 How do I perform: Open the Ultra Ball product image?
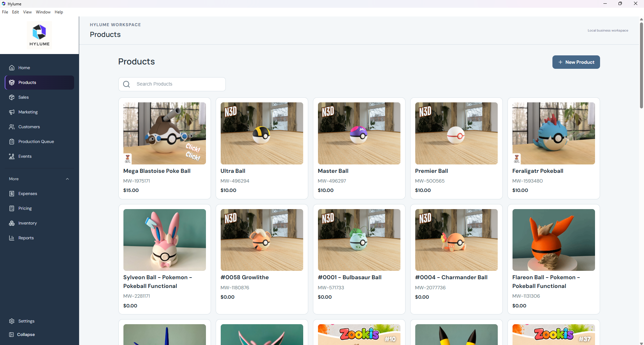pos(262,133)
